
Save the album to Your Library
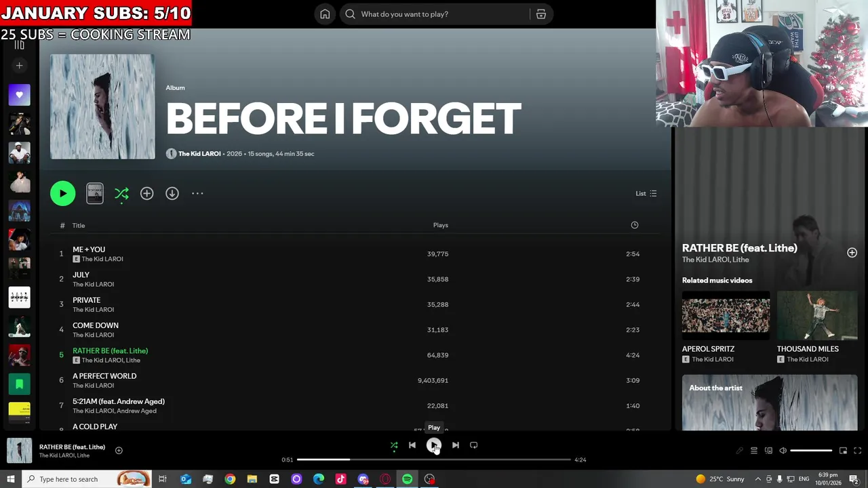[x=146, y=193]
